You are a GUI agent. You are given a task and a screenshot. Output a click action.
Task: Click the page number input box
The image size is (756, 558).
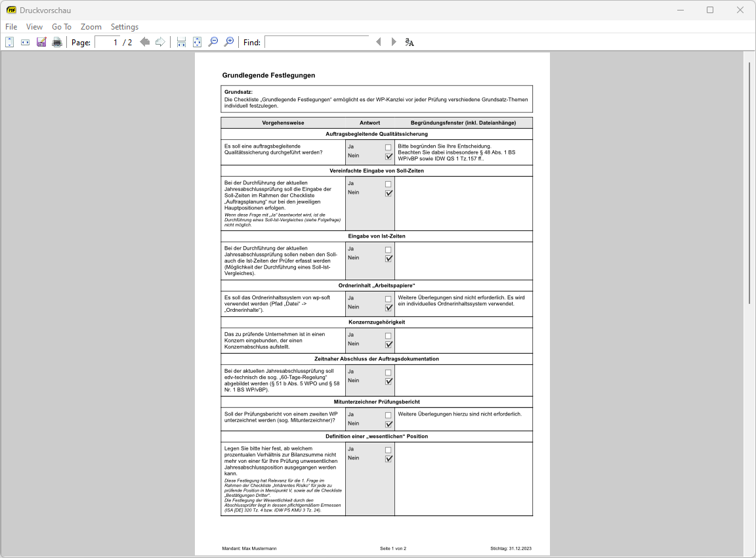tap(108, 42)
